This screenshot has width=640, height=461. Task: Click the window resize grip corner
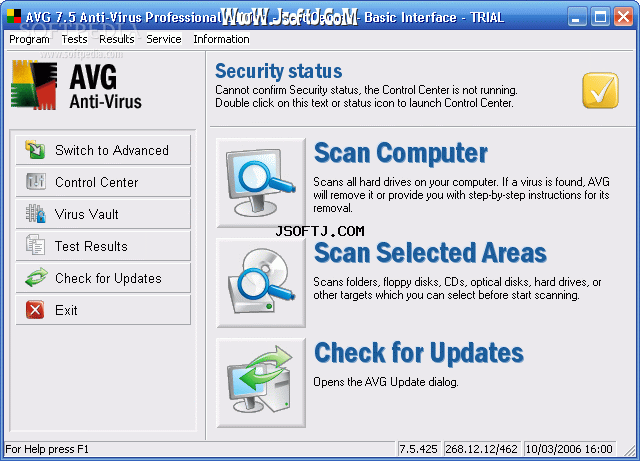point(630,450)
